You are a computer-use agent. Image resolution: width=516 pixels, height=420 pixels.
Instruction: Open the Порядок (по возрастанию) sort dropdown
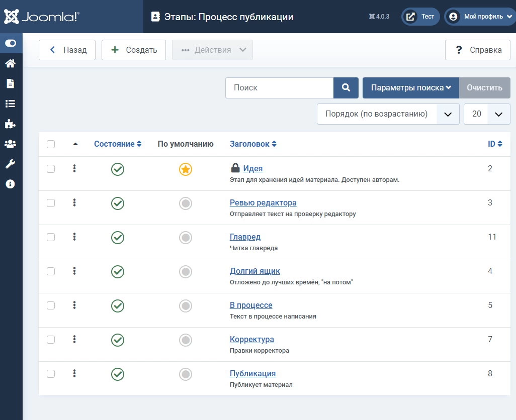[388, 114]
